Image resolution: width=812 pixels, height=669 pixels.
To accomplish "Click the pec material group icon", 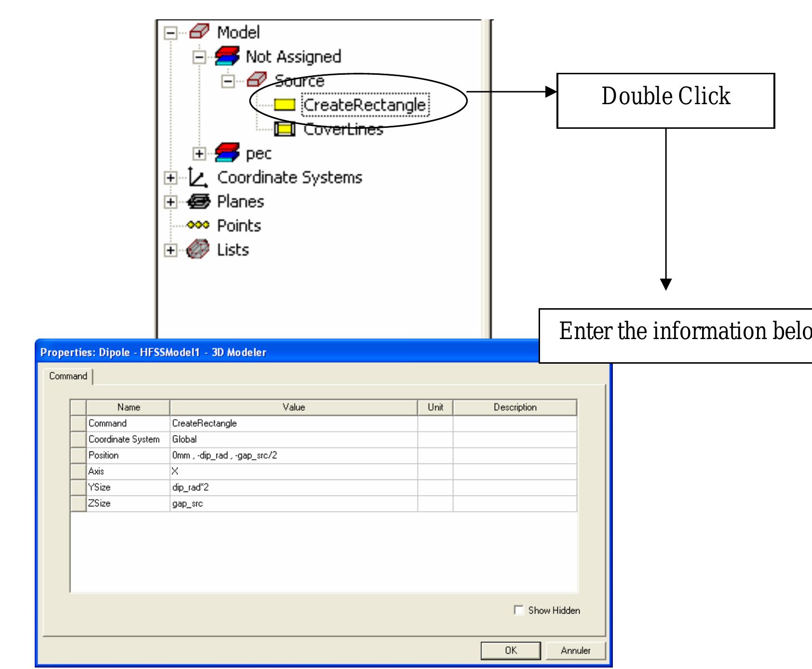I will [226, 153].
